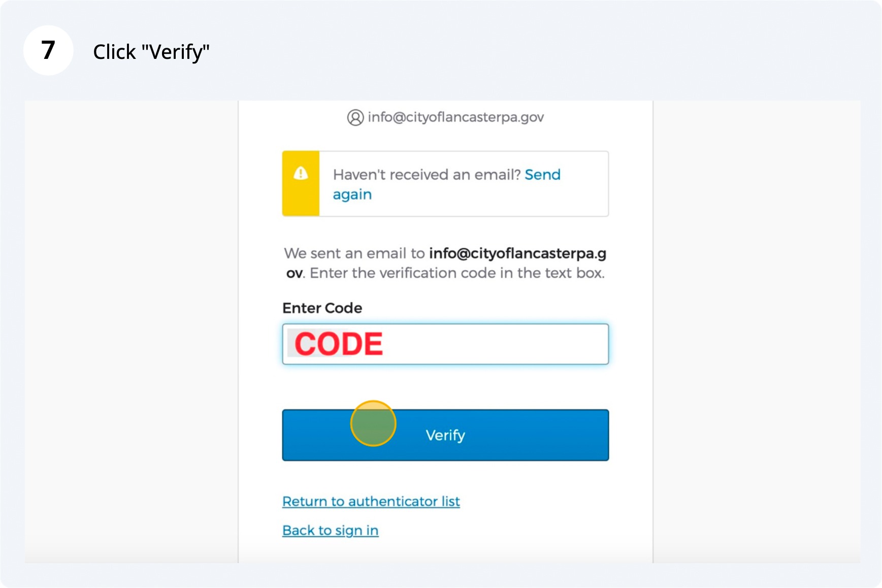882x588 pixels.
Task: Open the Return to authenticator list link
Action: coord(371,502)
